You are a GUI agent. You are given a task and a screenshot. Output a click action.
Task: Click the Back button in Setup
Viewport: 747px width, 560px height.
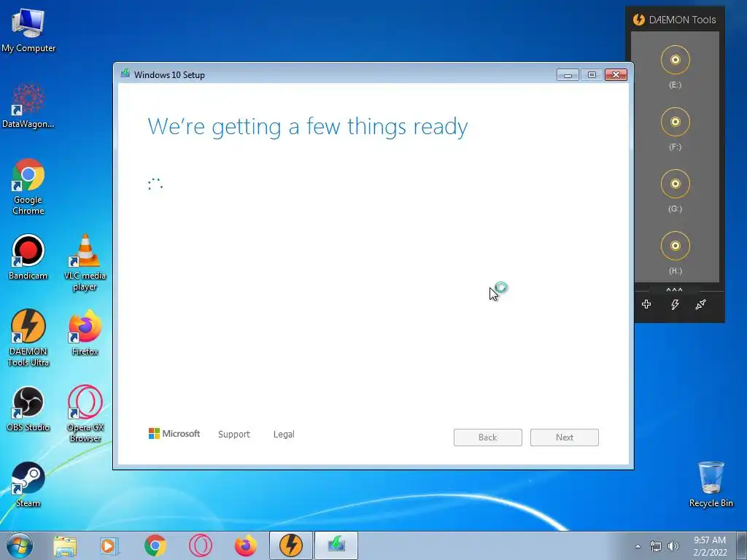click(488, 437)
